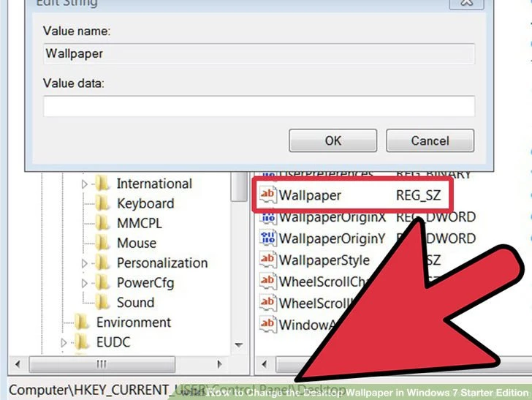Select the PowerCfg key label

click(x=145, y=283)
